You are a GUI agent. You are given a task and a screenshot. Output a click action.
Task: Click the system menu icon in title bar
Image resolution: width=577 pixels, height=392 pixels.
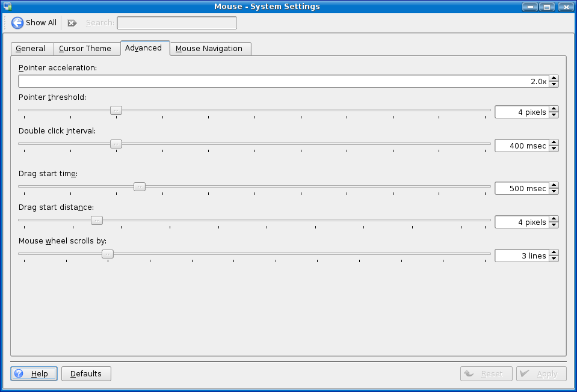(x=8, y=7)
